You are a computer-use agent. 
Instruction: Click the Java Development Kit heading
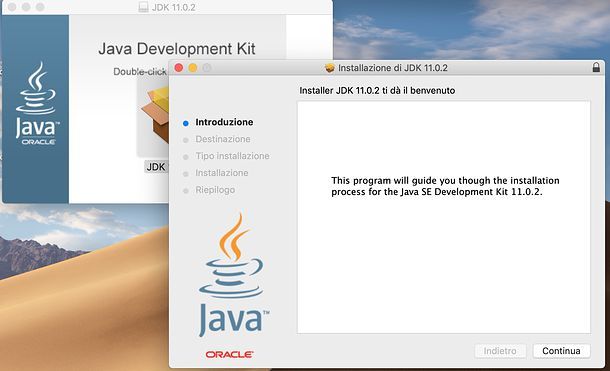[x=177, y=49]
